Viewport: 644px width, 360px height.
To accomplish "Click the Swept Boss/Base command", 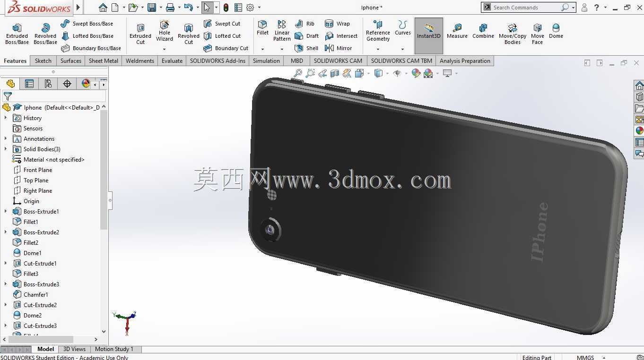I will (87, 24).
